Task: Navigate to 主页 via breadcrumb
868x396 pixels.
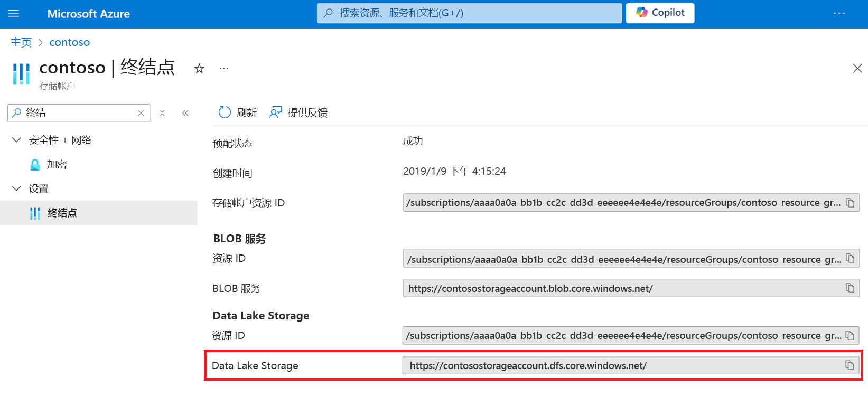Action: coord(21,42)
